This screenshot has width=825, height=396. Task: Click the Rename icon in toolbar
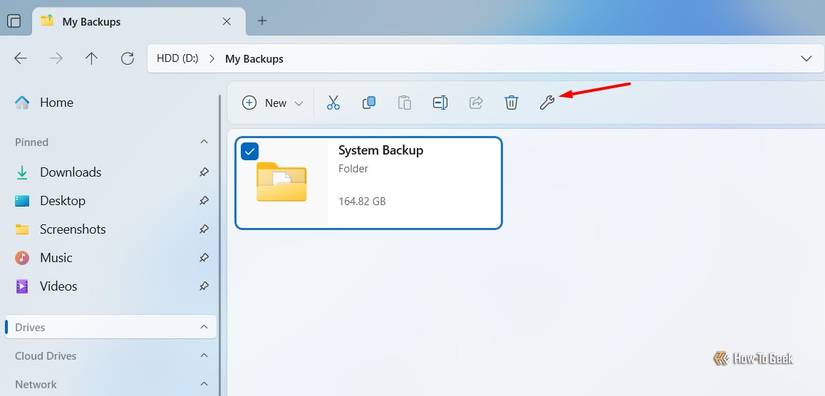coord(440,103)
